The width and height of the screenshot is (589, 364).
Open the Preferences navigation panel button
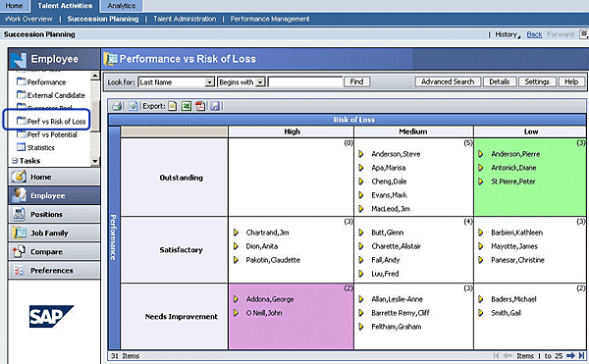pyautogui.click(x=54, y=270)
